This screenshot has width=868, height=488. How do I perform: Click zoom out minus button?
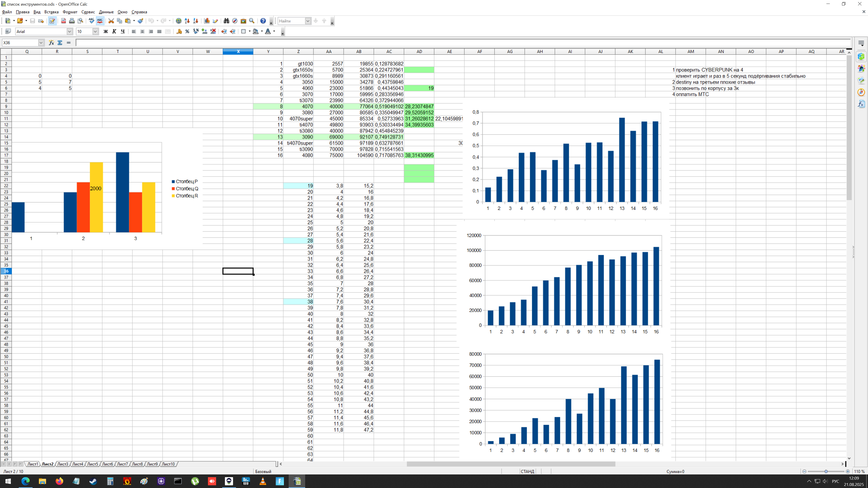tap(804, 472)
